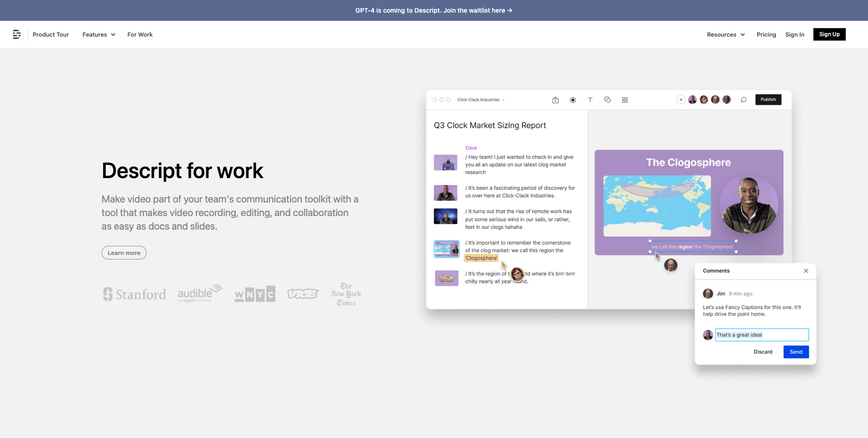Select the caption text box on slide
This screenshot has height=438, width=868.
[693, 247]
